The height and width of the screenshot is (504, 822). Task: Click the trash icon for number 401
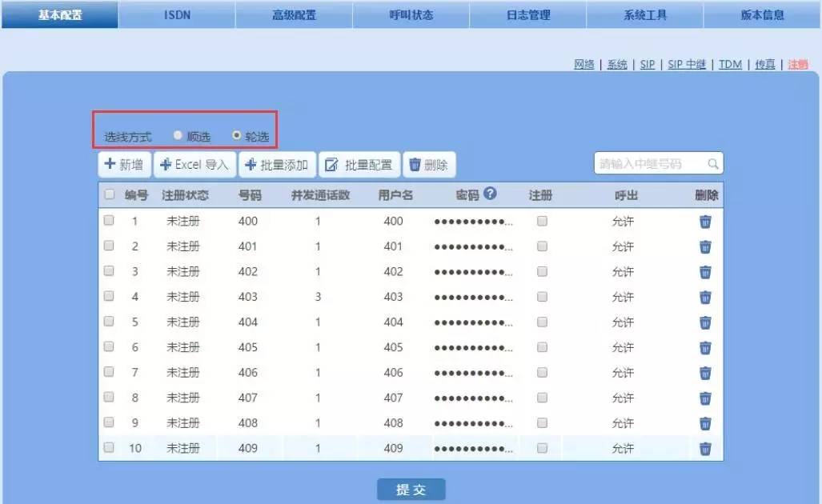point(705,246)
